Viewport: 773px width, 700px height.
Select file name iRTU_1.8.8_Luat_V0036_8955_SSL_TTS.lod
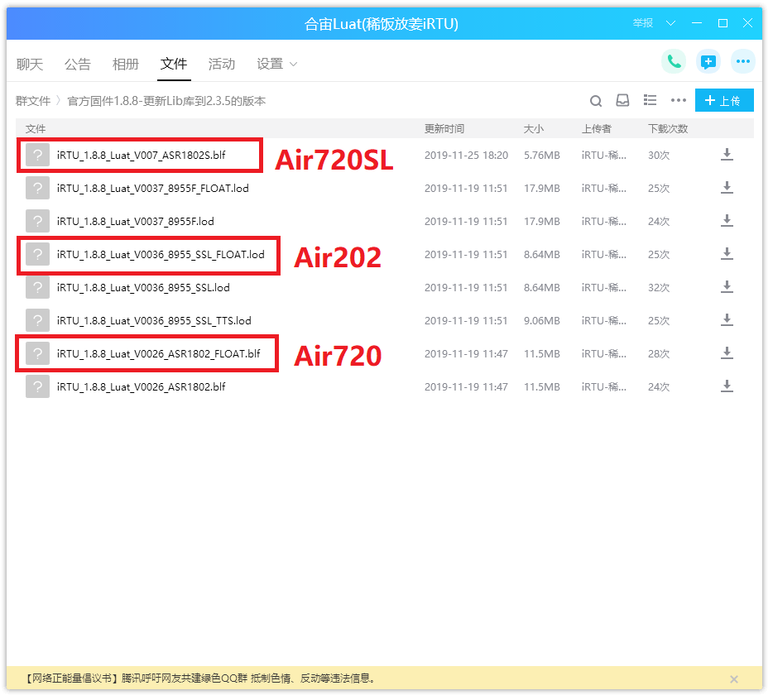pyautogui.click(x=154, y=321)
